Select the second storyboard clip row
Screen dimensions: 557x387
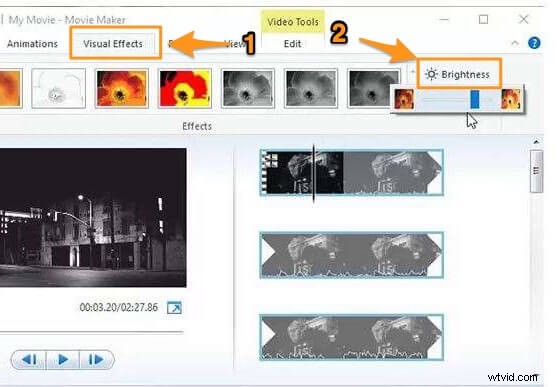(352, 255)
